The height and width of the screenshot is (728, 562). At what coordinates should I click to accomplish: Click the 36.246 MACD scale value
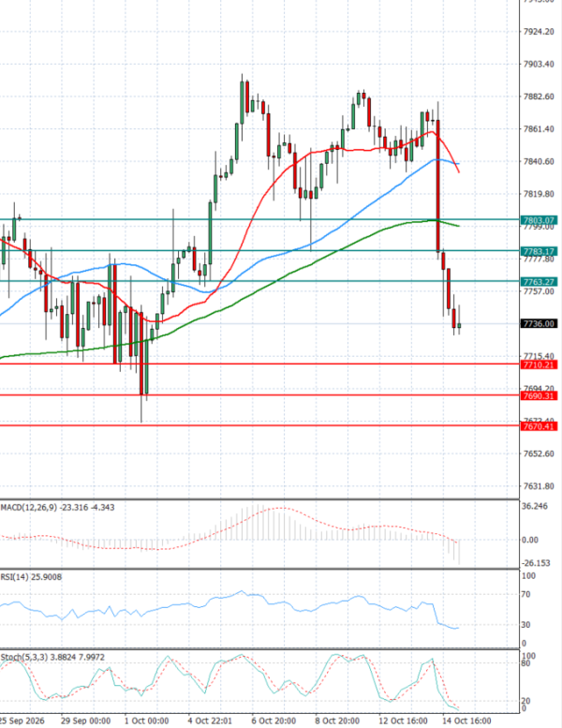tap(535, 506)
